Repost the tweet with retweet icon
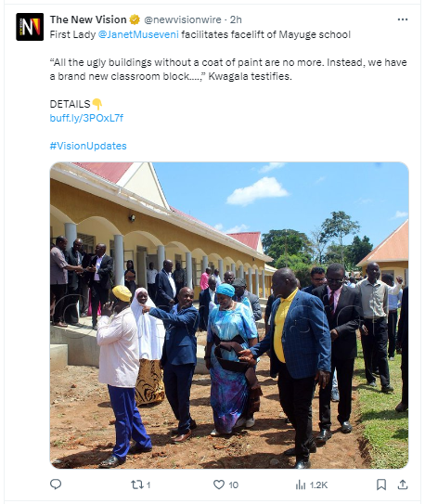This screenshot has height=504, width=425. [136, 485]
